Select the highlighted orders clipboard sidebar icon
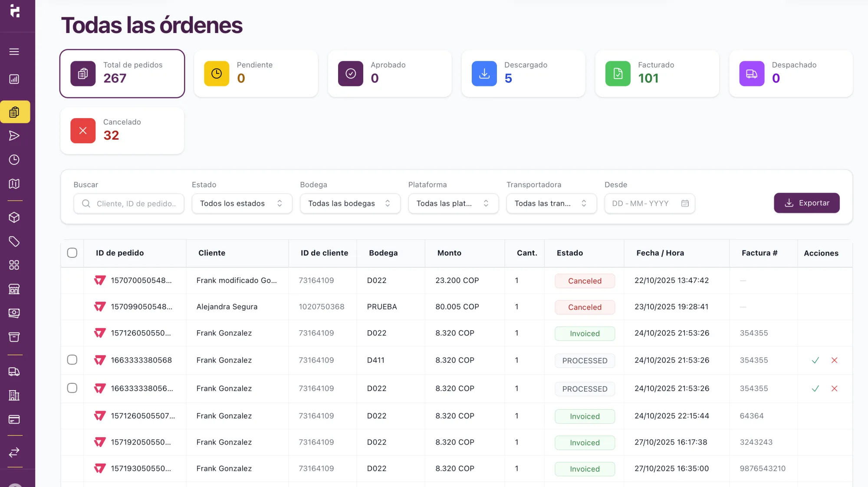The width and height of the screenshot is (868, 487). [15, 112]
